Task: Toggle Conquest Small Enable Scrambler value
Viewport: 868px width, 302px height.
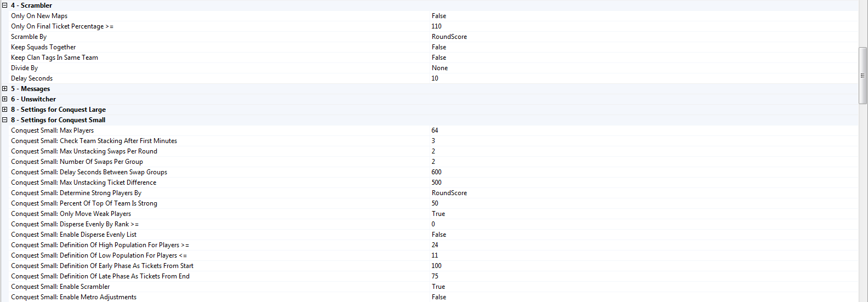Action: [x=438, y=287]
